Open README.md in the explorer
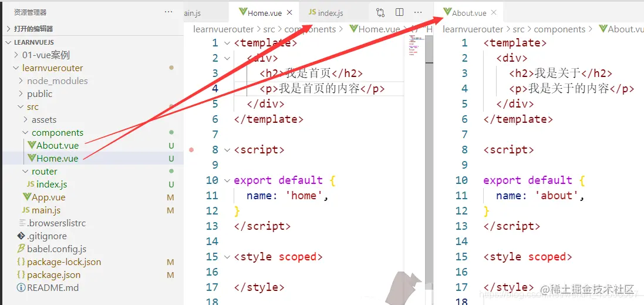The width and height of the screenshot is (644, 305). [x=92, y=288]
